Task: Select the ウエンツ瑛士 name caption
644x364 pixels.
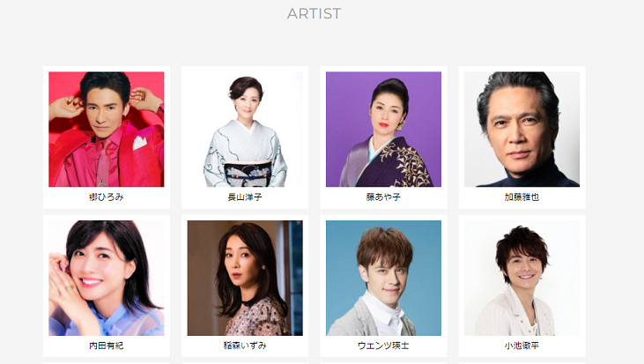Action: coord(383,345)
